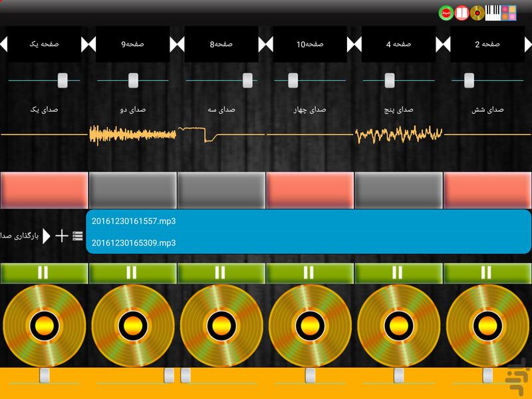Open the صفحه 2 page selector

pyautogui.click(x=487, y=45)
